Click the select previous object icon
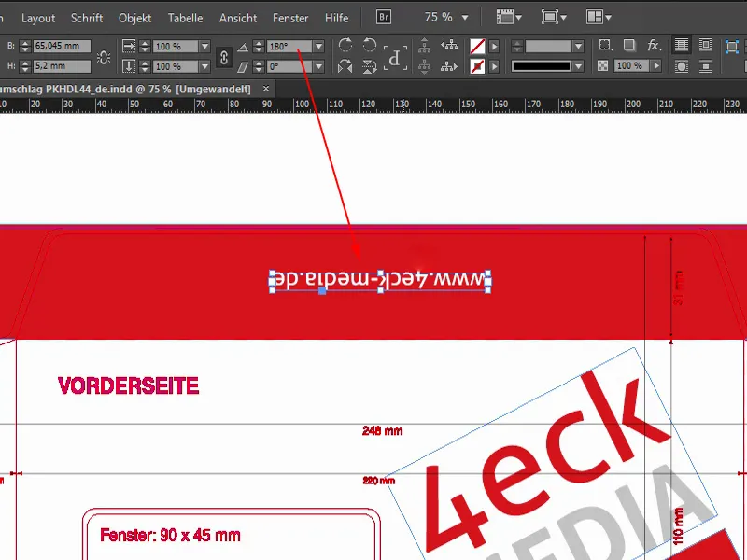Screen dimensions: 747x560 [x=449, y=46]
